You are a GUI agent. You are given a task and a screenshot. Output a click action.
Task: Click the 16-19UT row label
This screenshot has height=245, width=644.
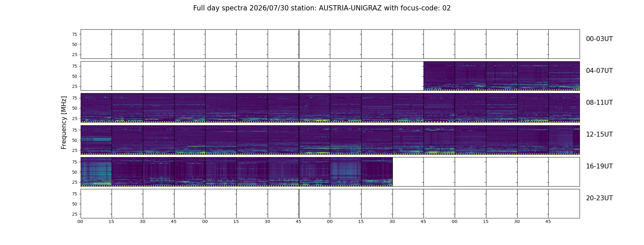(x=599, y=166)
